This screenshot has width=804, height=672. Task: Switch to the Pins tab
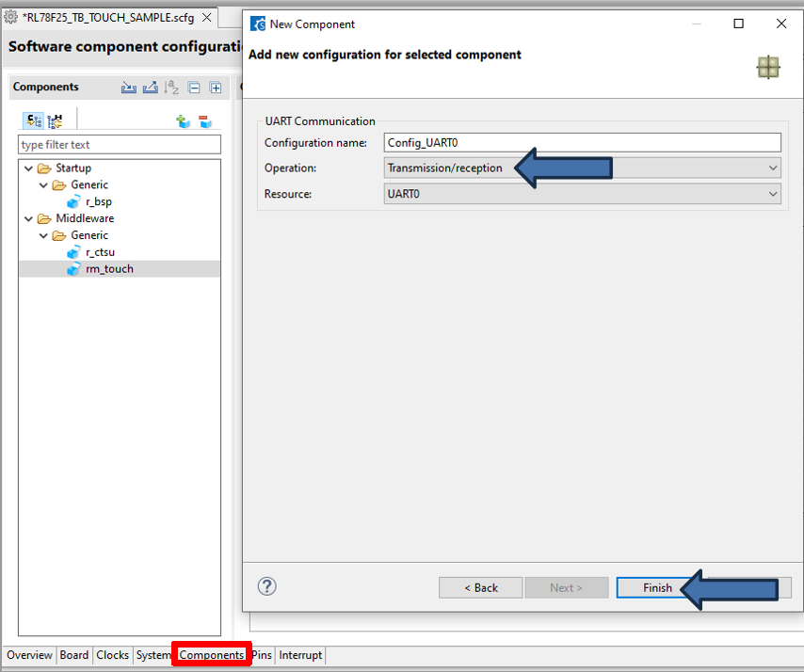[262, 655]
